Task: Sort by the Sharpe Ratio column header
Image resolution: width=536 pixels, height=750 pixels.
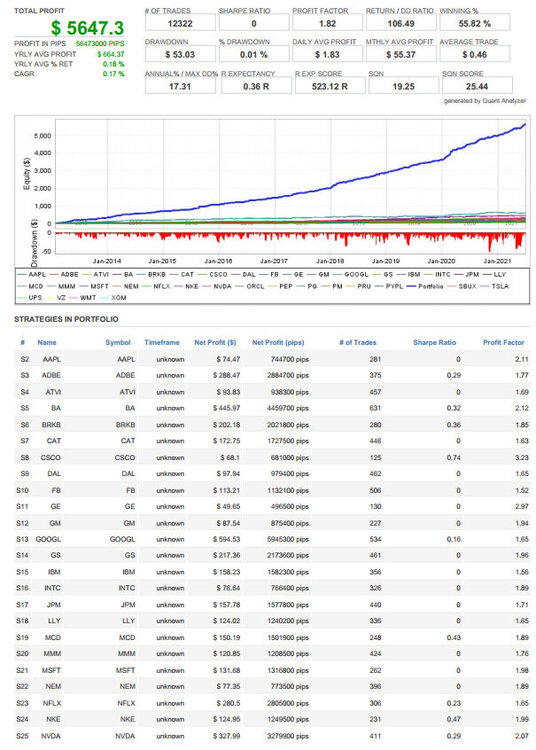Action: click(434, 342)
